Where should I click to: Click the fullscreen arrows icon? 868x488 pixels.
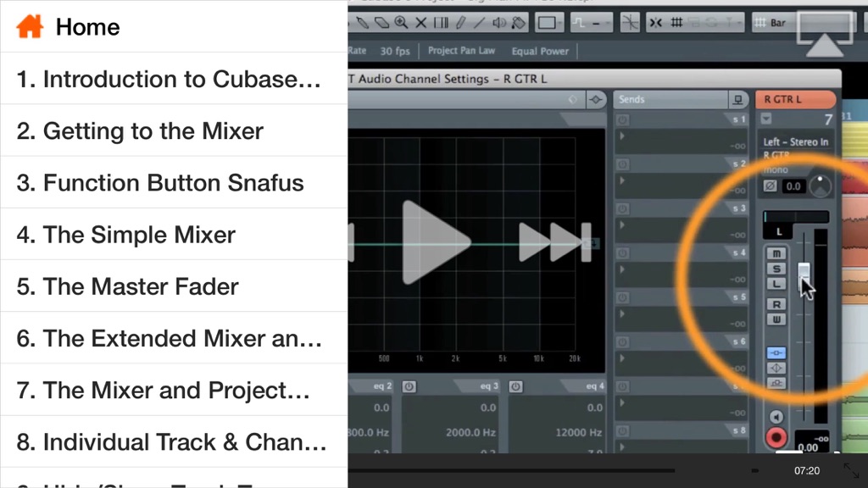pyautogui.click(x=851, y=471)
